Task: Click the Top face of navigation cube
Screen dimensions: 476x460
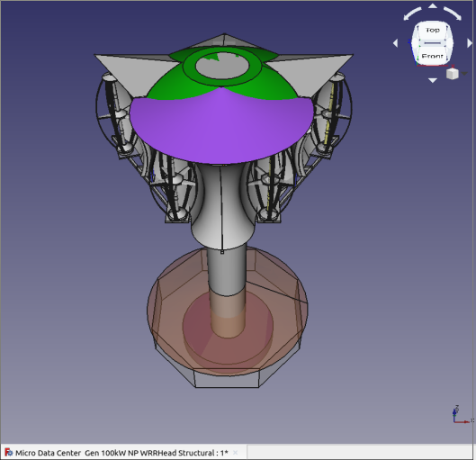Action: 432,31
